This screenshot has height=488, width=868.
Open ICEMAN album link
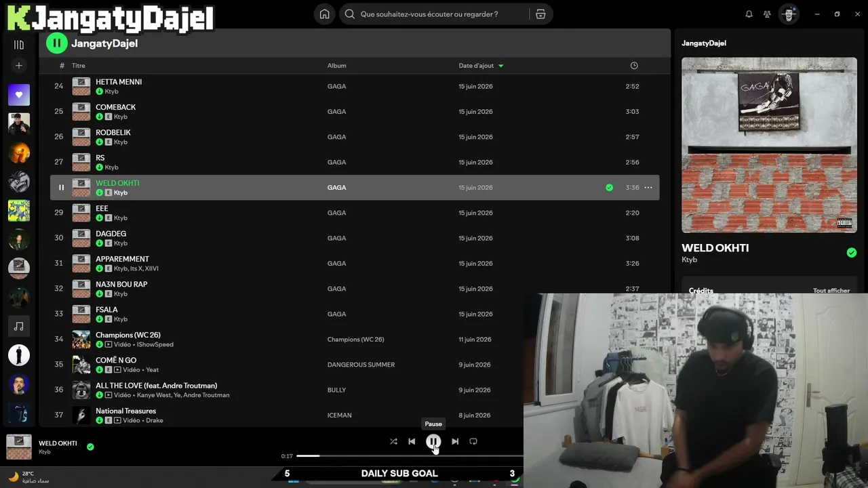click(x=340, y=415)
